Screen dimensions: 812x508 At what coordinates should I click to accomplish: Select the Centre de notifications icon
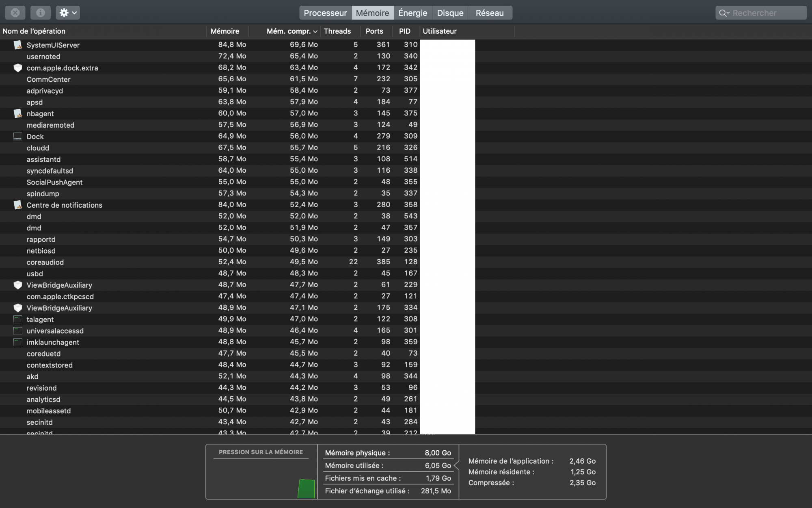[17, 205]
